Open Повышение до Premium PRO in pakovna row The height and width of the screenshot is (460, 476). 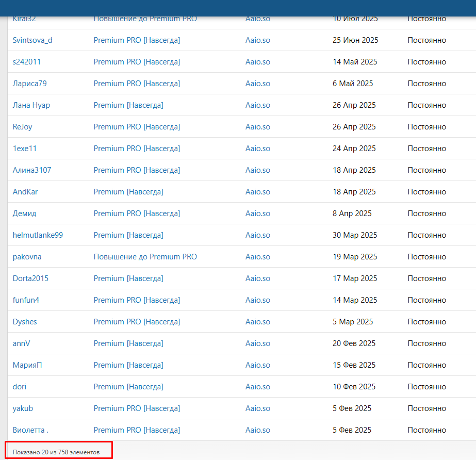(145, 257)
